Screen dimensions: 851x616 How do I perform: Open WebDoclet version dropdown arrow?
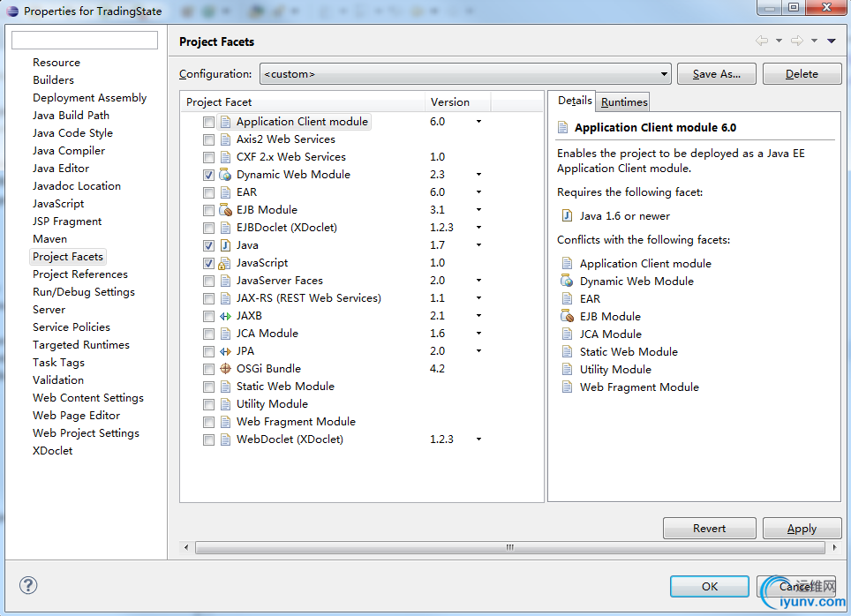(x=478, y=439)
